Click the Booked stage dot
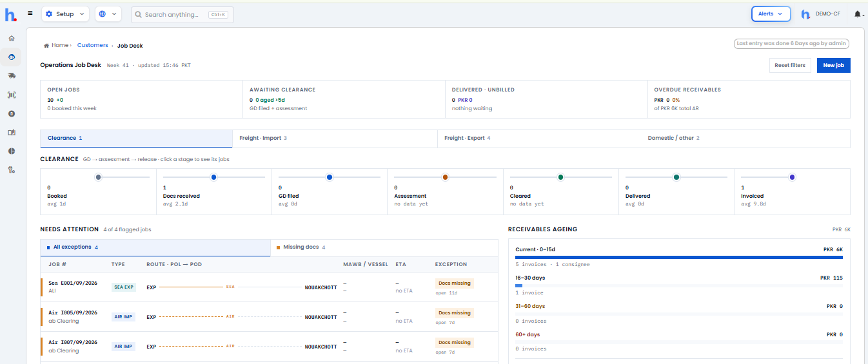Screen dimensions: 868x364 click(98, 177)
